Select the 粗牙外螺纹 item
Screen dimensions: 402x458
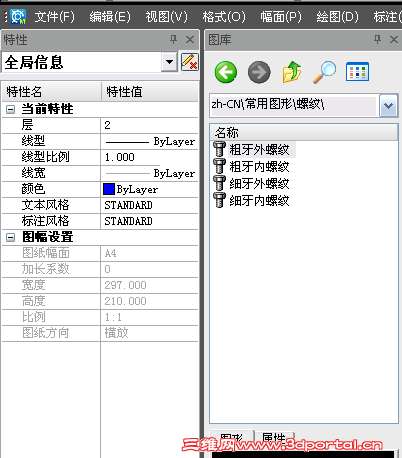[x=259, y=150]
